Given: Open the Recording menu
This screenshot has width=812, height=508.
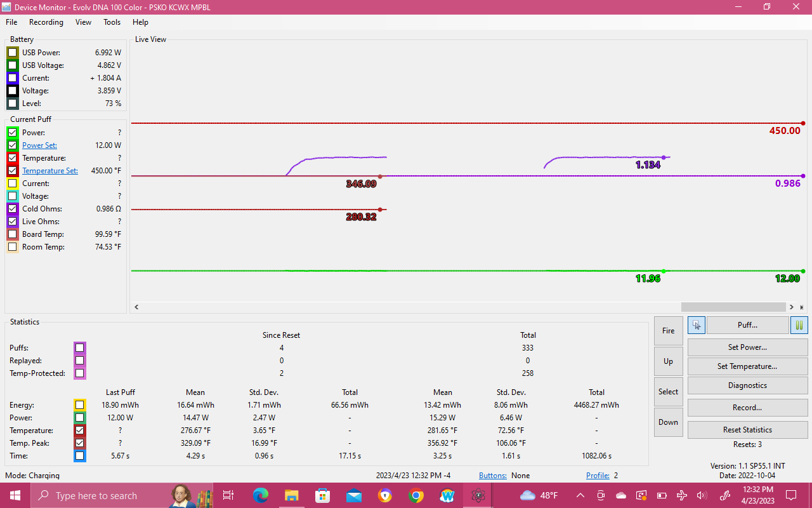Looking at the screenshot, I should click(x=46, y=22).
